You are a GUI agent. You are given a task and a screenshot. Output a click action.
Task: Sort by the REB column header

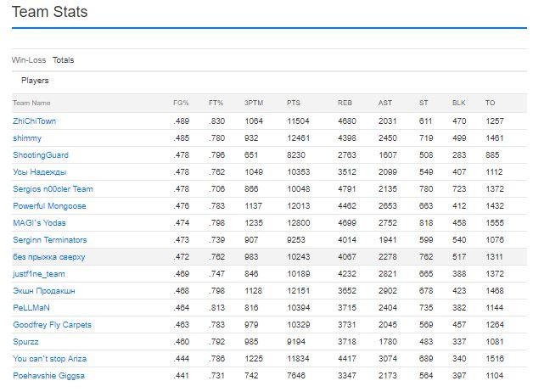coord(345,103)
